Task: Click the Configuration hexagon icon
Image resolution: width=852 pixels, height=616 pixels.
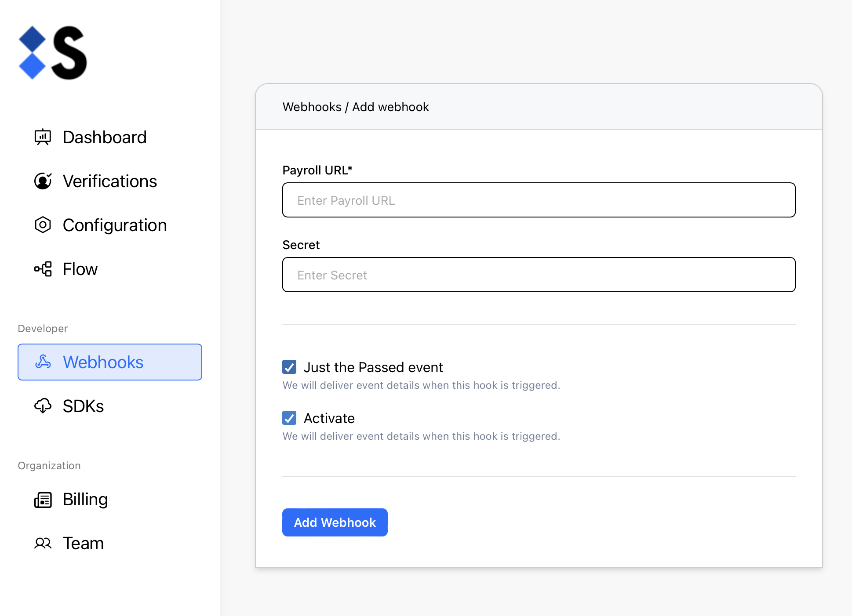Action: click(x=43, y=225)
